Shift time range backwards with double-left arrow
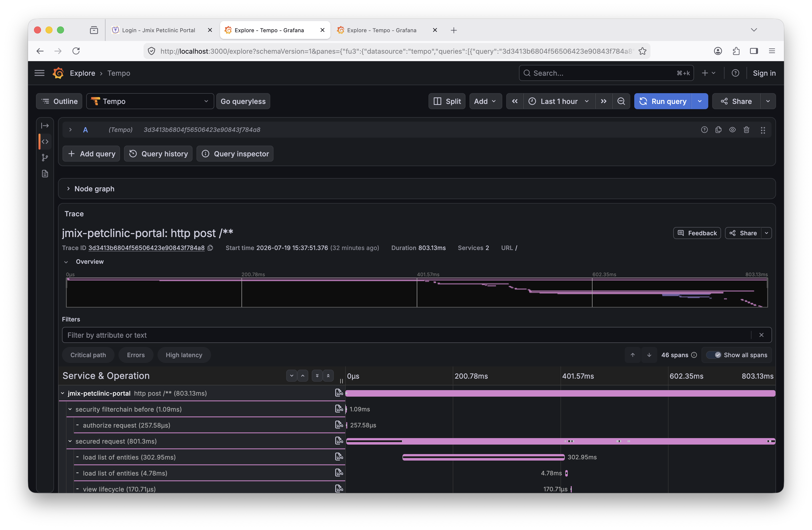Viewport: 812px width, 530px height. tap(514, 101)
